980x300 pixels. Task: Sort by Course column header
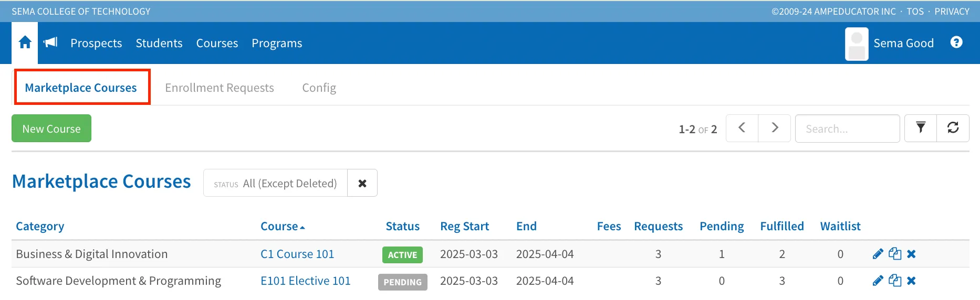coord(283,226)
